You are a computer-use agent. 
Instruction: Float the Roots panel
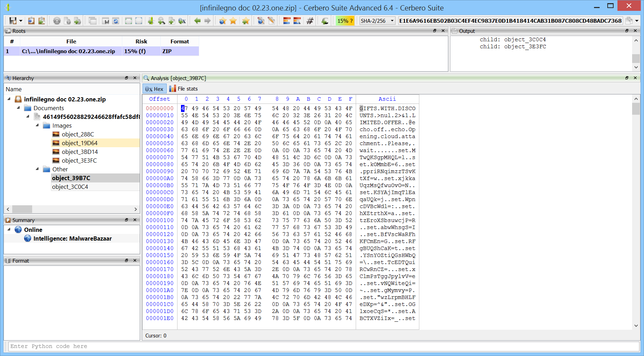435,31
